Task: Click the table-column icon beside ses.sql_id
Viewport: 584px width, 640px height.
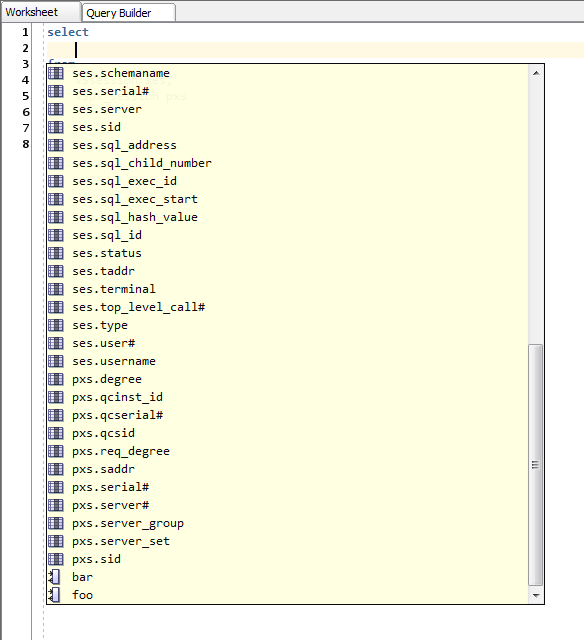Action: pyautogui.click(x=56, y=235)
